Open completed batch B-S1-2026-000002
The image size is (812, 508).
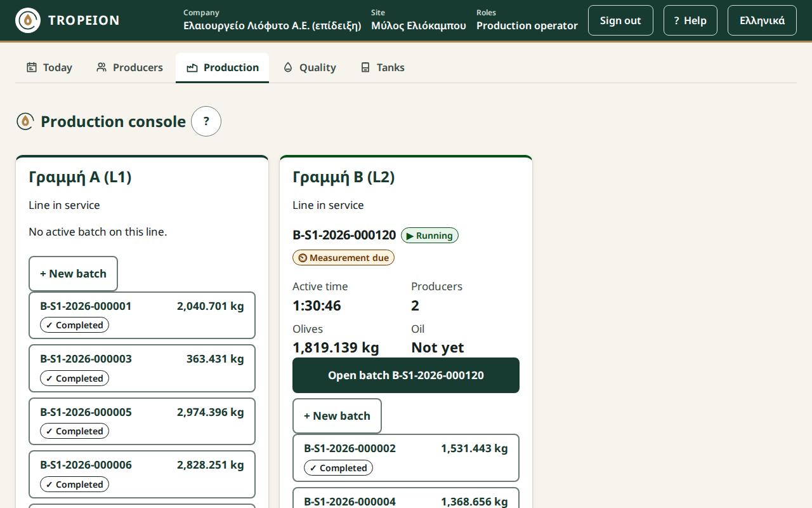[406, 458]
